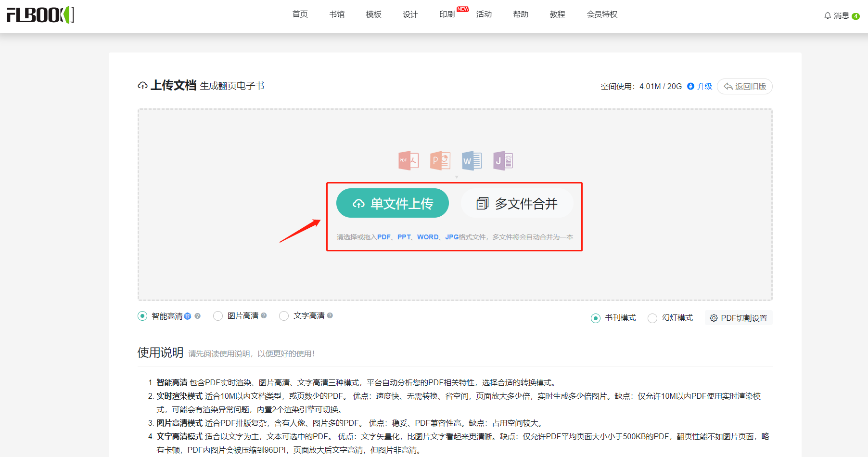
Task: Select the 文字高清 radio option
Action: point(284,316)
